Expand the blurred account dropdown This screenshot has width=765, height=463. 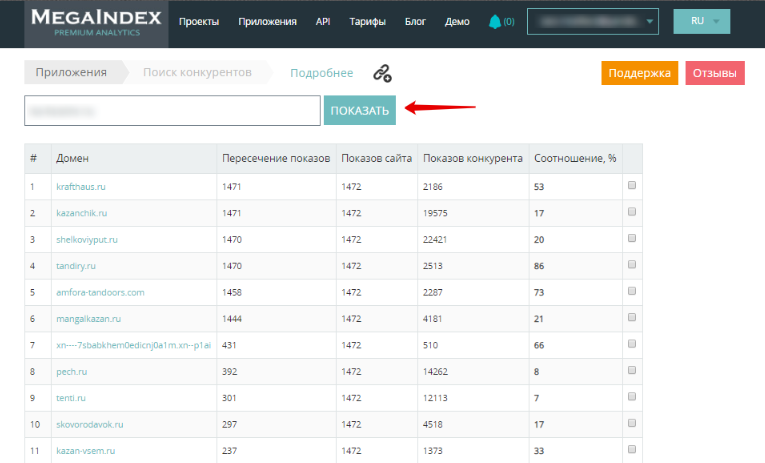point(593,21)
